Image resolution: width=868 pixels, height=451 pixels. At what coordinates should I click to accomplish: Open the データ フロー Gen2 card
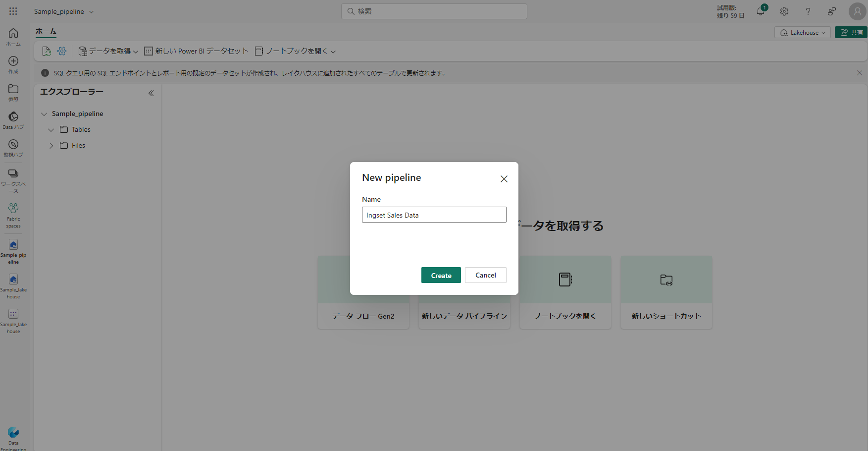click(363, 292)
